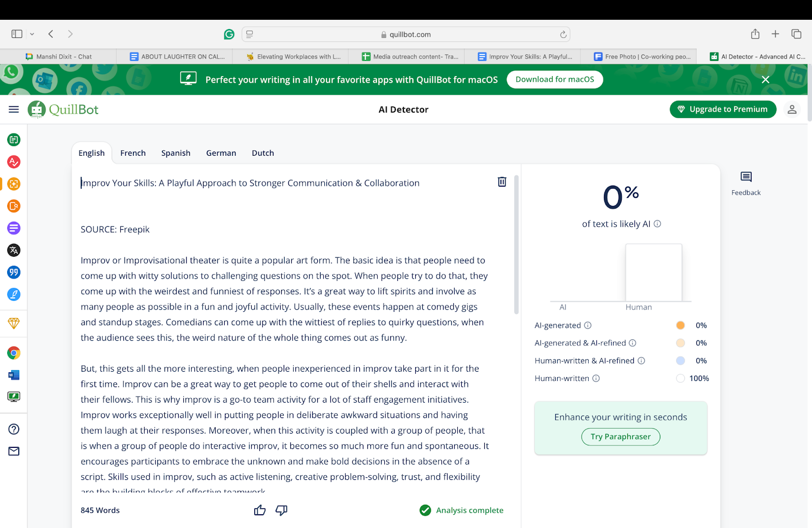Open the Help center question-mark icon
The height and width of the screenshot is (528, 812).
pos(14,429)
